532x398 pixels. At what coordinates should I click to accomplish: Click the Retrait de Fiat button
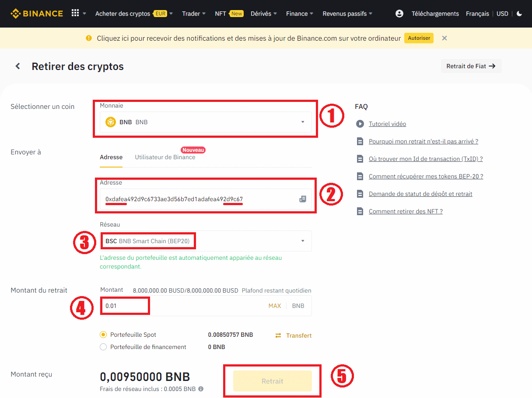coord(471,66)
